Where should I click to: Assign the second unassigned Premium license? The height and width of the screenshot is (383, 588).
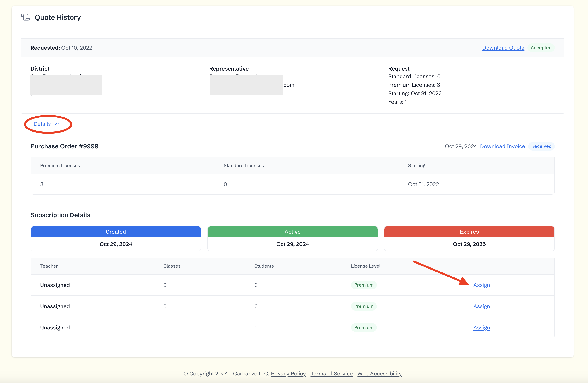pyautogui.click(x=481, y=306)
